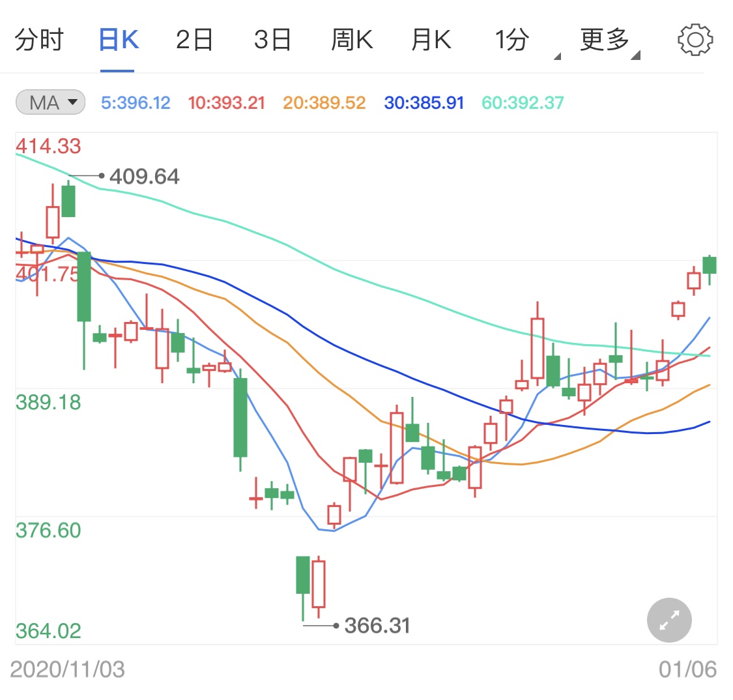The height and width of the screenshot is (700, 733).
Task: Click the MA10 value 10:393.21
Action: click(226, 103)
